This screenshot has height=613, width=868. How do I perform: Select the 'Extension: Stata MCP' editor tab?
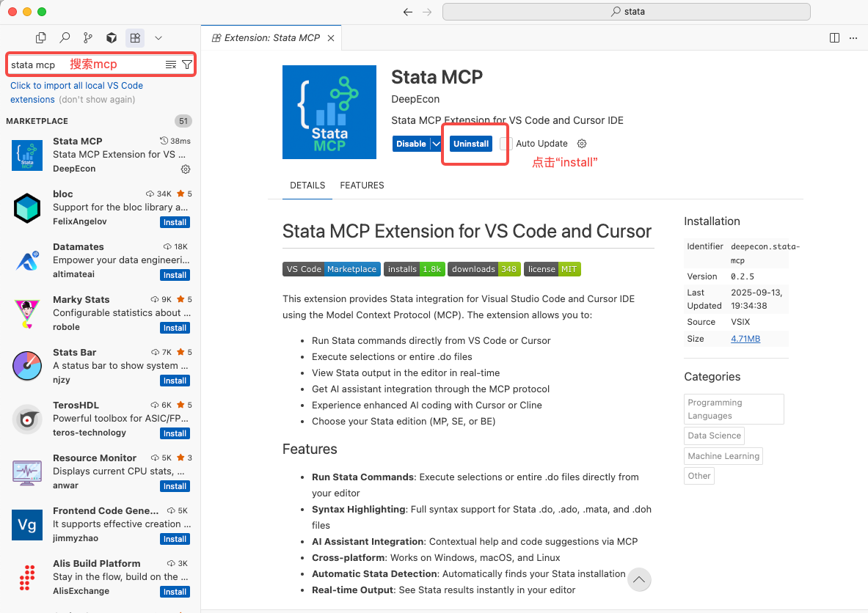[271, 37]
